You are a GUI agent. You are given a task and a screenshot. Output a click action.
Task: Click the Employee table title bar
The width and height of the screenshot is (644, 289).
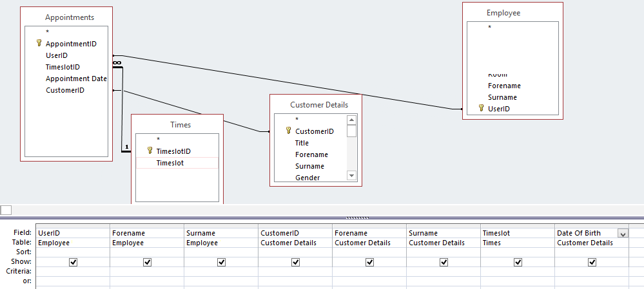coord(512,12)
